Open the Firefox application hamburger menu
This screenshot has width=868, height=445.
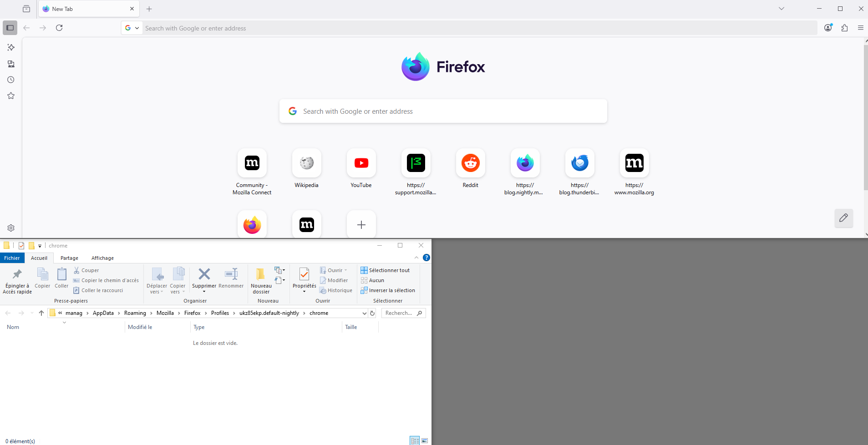(x=860, y=28)
